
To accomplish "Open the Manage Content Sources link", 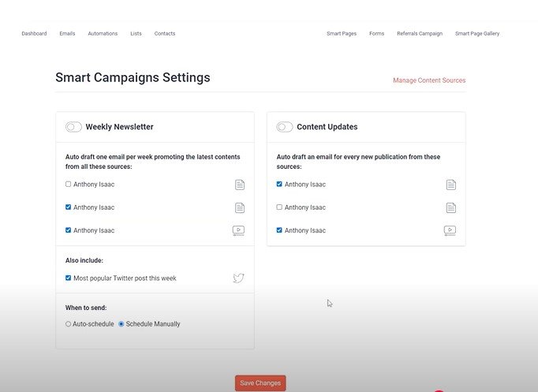I will [429, 80].
